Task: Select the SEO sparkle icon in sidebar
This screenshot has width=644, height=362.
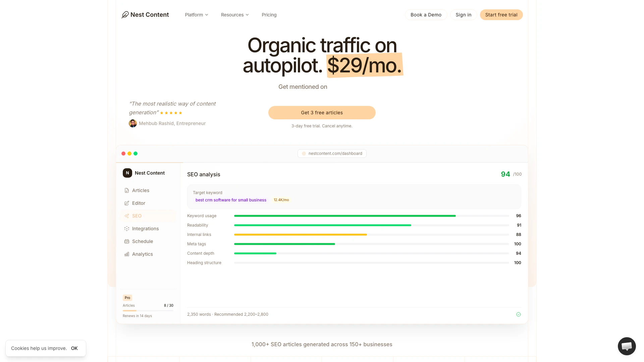Action: pos(127,216)
